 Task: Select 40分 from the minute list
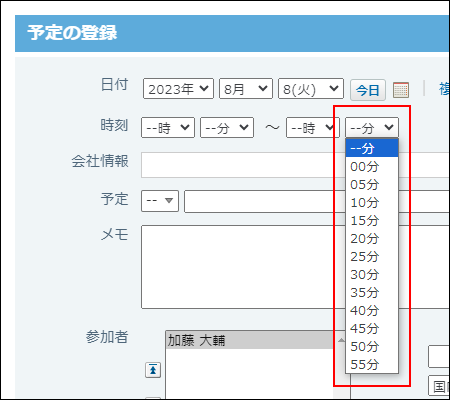coord(372,310)
